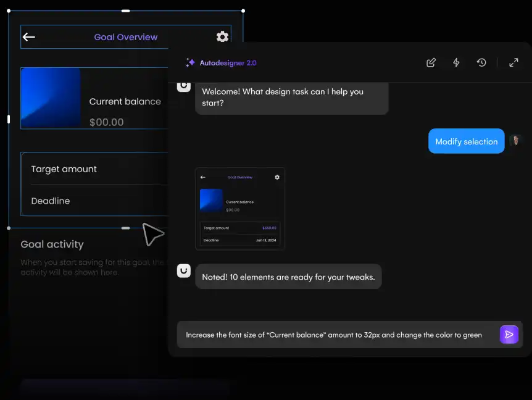Send the prompt with the purple arrow button
Image resolution: width=532 pixels, height=400 pixels.
509,335
